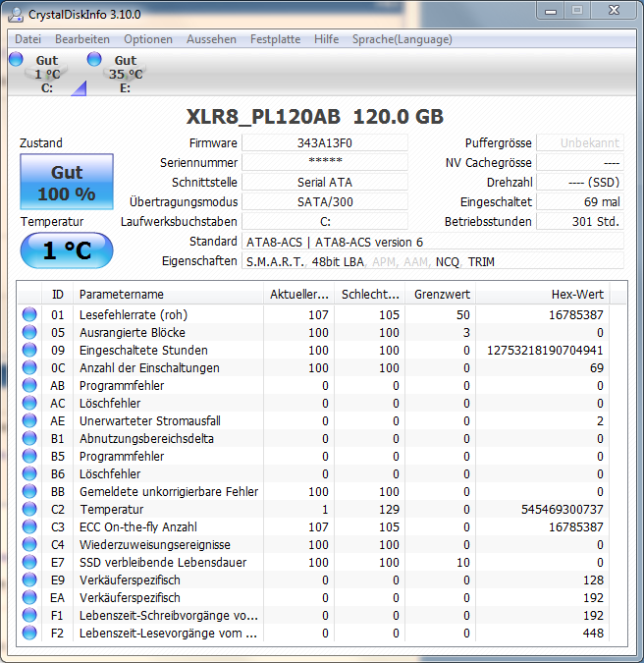Select Gemeldete unkorrigierbare Fehler parameter name
Image resolution: width=644 pixels, height=663 pixels.
[x=169, y=492]
